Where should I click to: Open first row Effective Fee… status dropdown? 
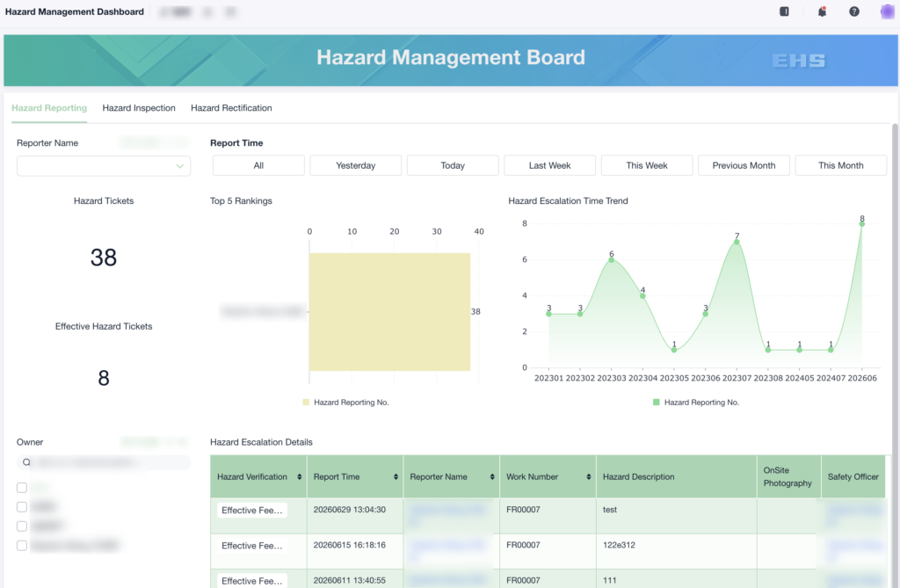tap(252, 510)
